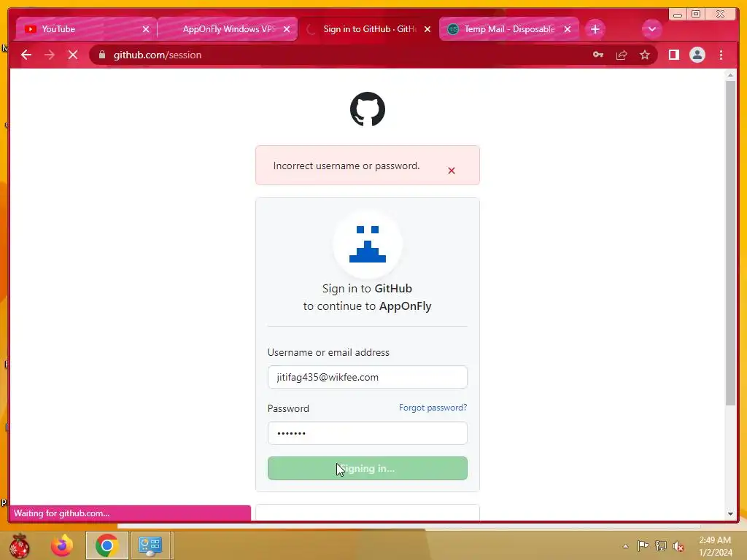Bookmark this page with the star icon
The width and height of the screenshot is (747, 560).
coord(645,55)
